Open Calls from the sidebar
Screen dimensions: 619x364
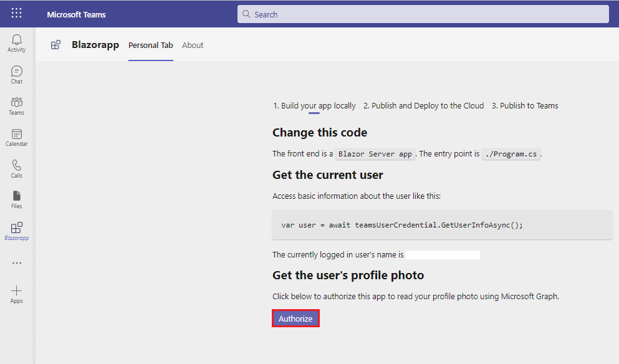[x=17, y=168]
